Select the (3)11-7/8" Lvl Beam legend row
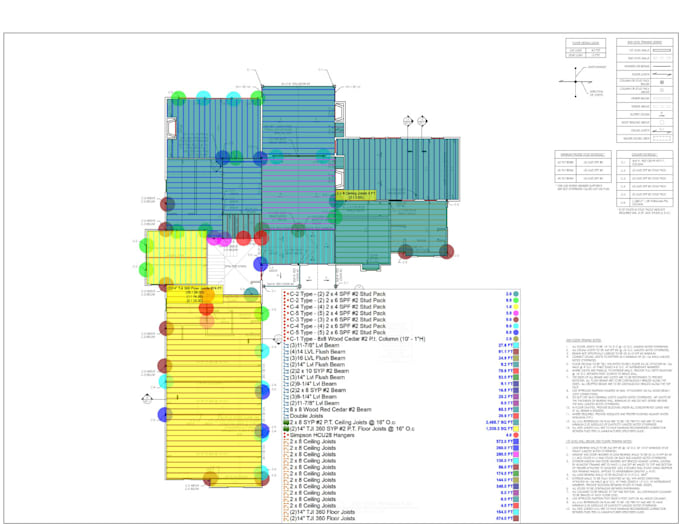Image resolution: width=680 pixels, height=525 pixels. (401, 346)
